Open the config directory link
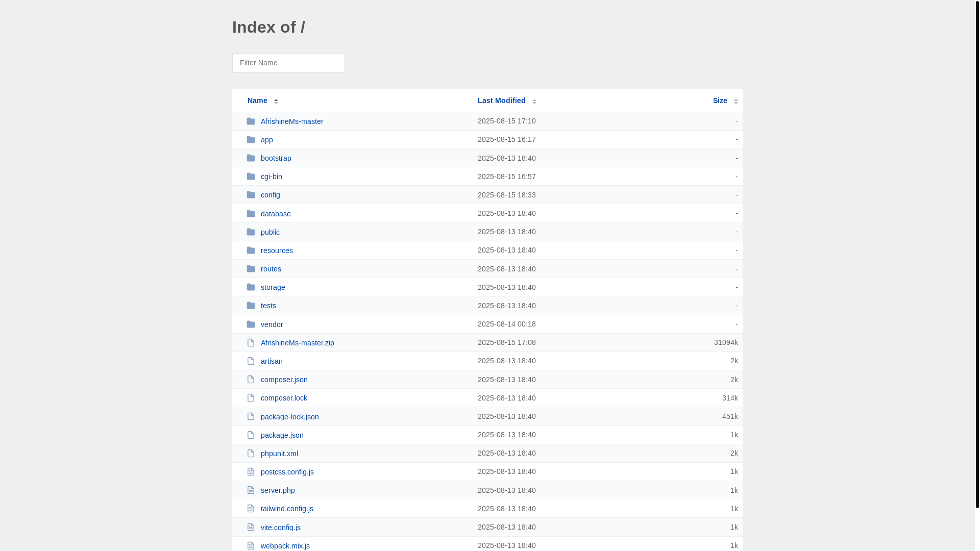The width and height of the screenshot is (980, 551). pyautogui.click(x=271, y=195)
